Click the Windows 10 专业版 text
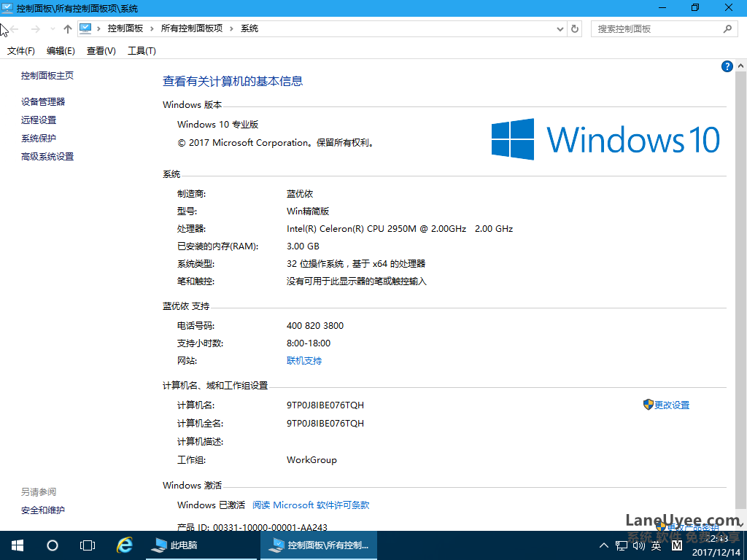747x560 pixels. coord(217,124)
